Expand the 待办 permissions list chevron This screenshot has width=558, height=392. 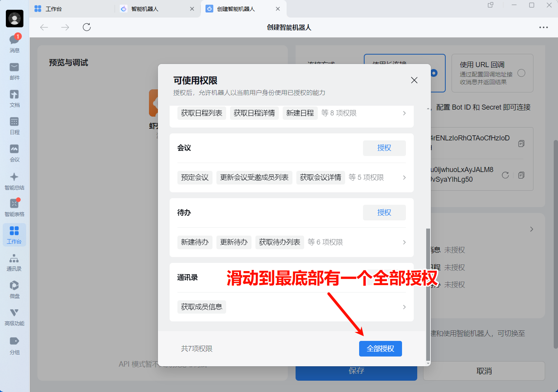coord(404,242)
